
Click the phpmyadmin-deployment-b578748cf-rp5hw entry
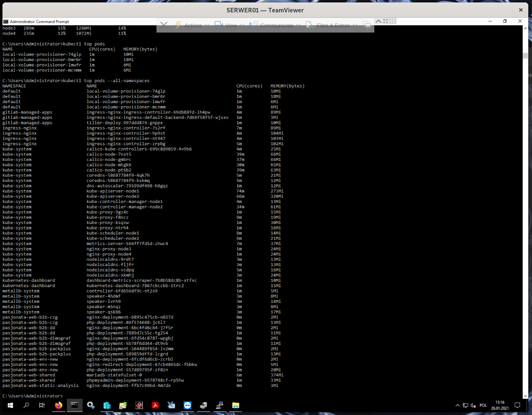[135, 380]
